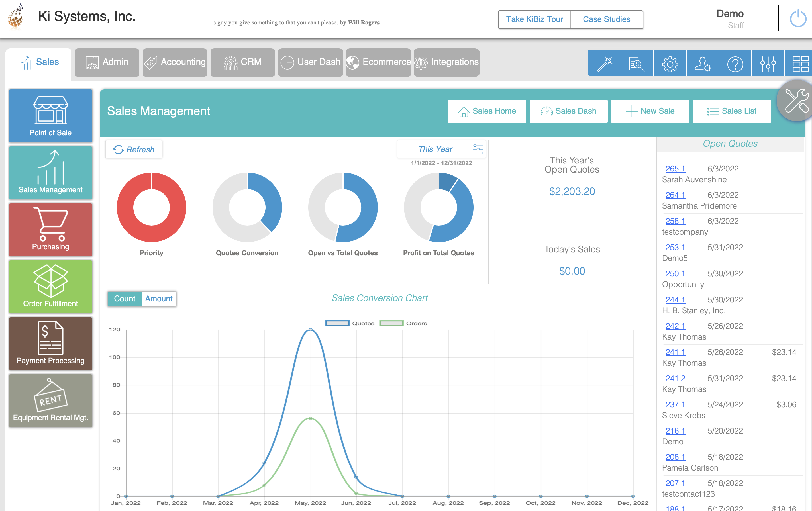
Task: Switch to the Accounting tab
Action: pyautogui.click(x=175, y=62)
